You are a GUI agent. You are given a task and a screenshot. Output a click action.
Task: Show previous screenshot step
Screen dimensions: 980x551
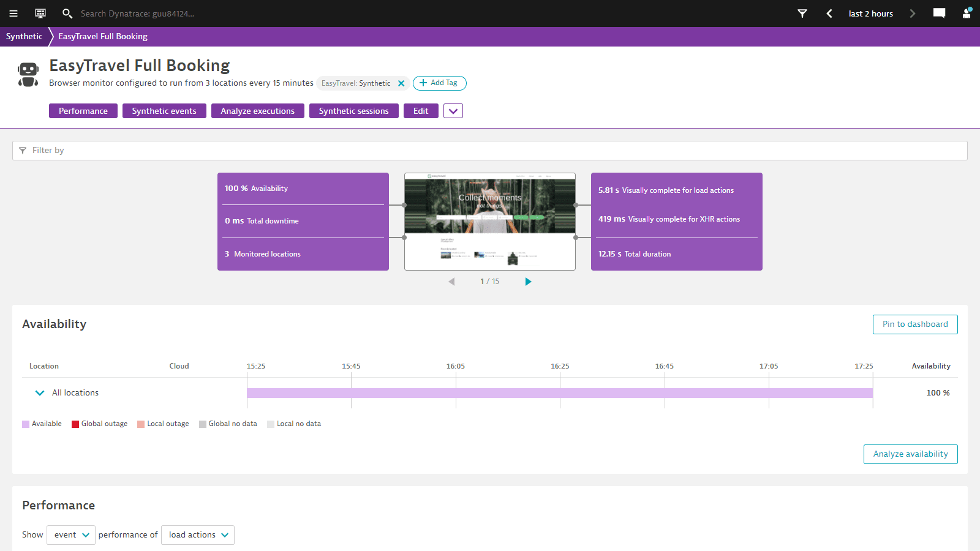click(451, 282)
